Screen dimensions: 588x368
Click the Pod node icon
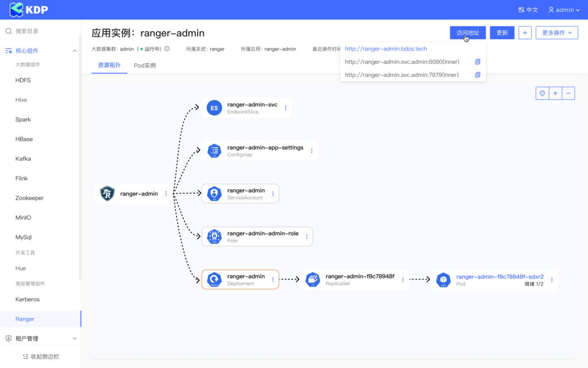click(x=443, y=280)
